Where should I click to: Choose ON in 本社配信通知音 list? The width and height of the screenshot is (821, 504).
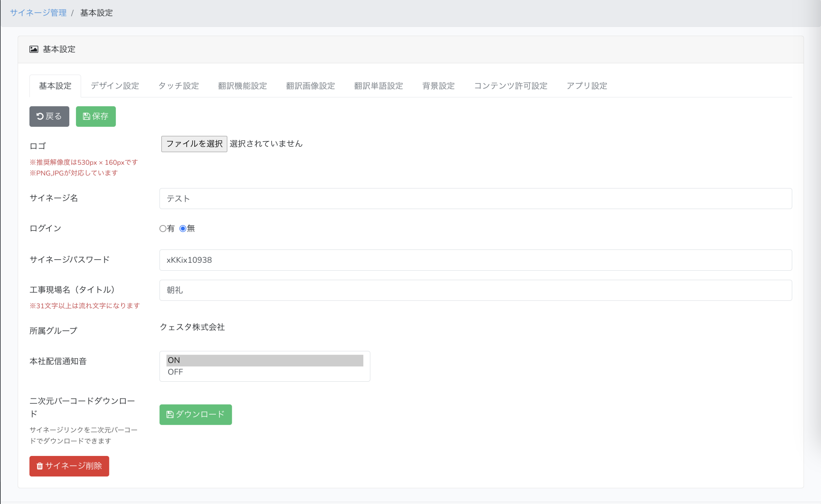(265, 360)
